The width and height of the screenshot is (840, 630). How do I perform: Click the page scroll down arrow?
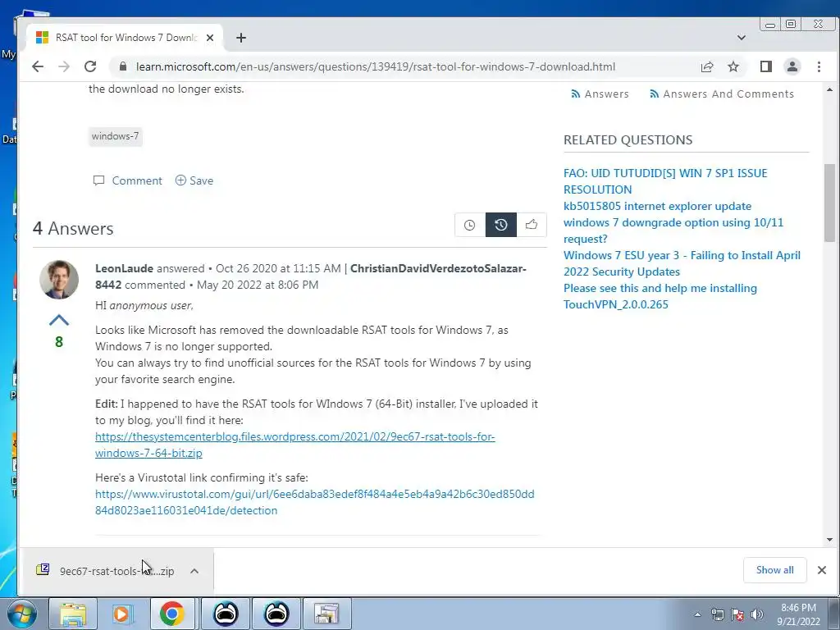click(x=830, y=540)
